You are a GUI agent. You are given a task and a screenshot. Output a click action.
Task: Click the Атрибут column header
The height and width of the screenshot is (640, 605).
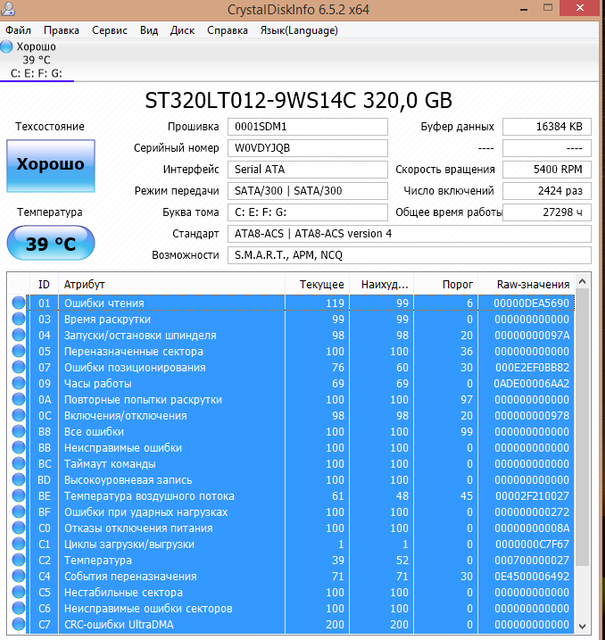(x=171, y=284)
